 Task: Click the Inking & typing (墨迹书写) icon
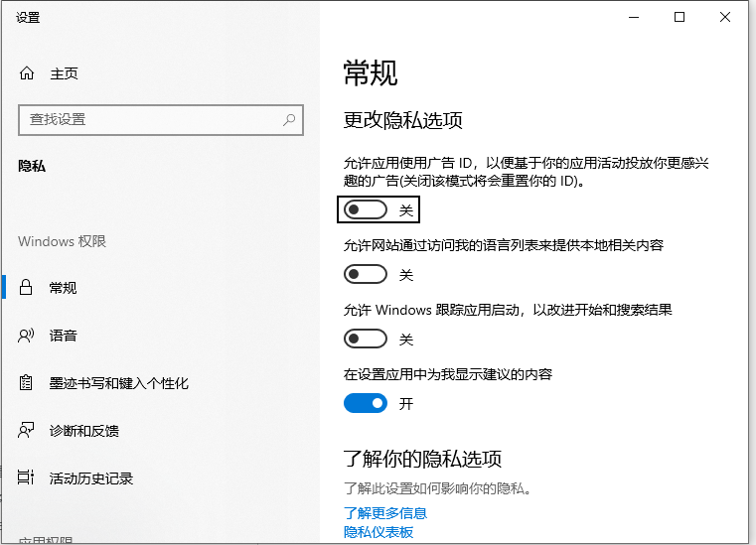pos(27,383)
